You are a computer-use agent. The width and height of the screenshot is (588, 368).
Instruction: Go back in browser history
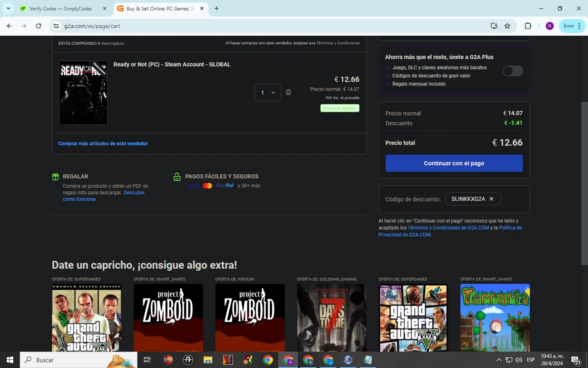(9, 26)
